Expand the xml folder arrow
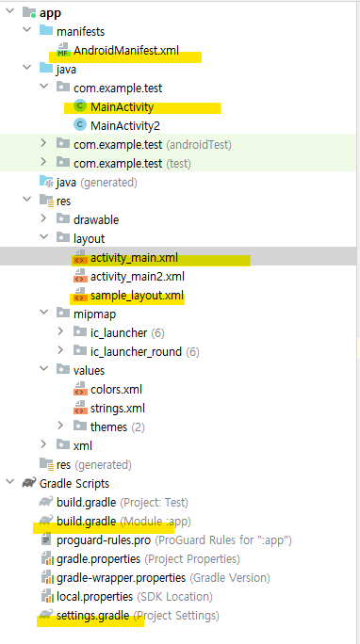 tap(43, 445)
